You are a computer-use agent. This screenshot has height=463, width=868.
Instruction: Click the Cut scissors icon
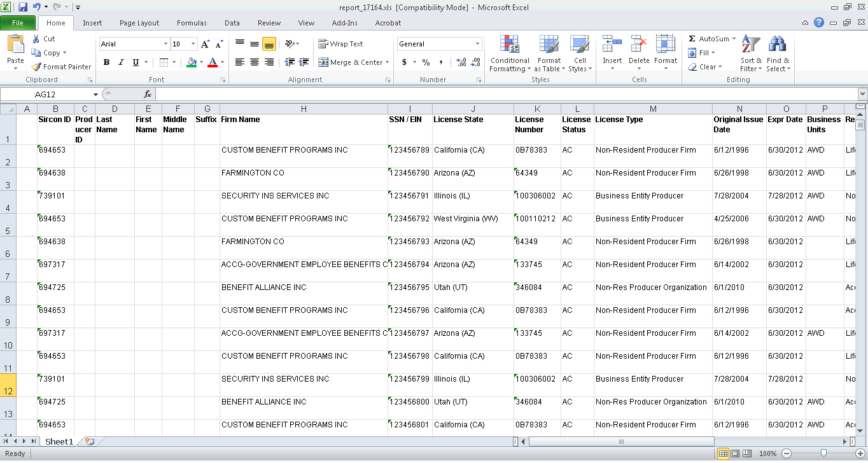(36, 39)
